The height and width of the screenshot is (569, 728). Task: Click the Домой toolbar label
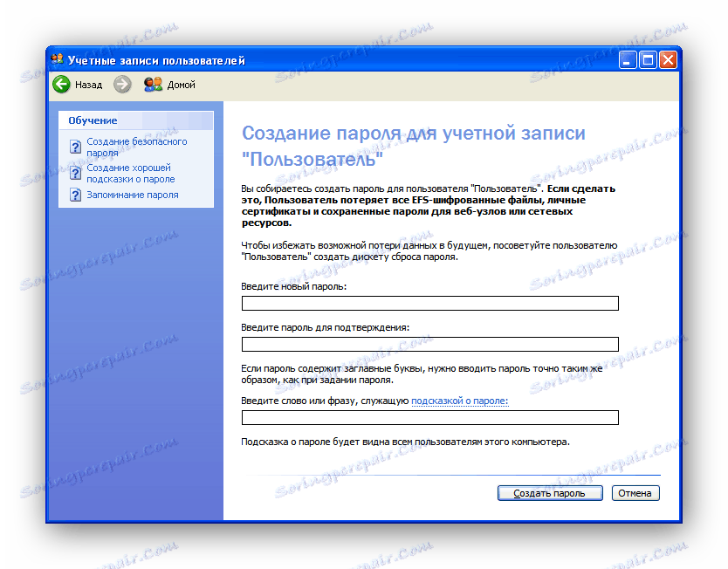pyautogui.click(x=181, y=85)
